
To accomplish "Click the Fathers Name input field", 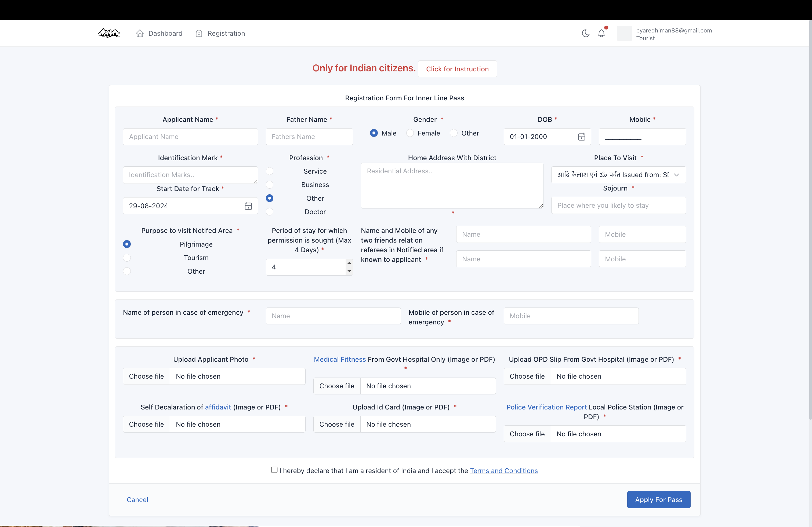I will point(309,137).
